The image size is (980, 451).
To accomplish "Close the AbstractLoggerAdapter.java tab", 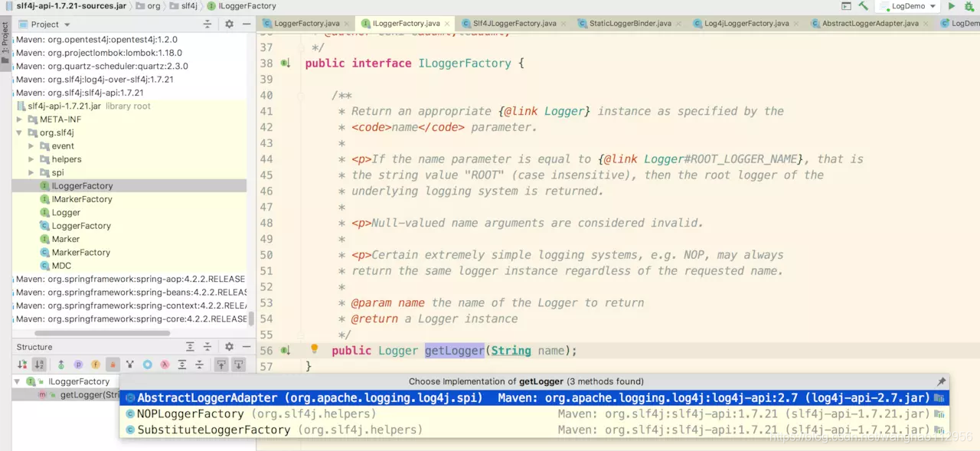I will click(925, 24).
